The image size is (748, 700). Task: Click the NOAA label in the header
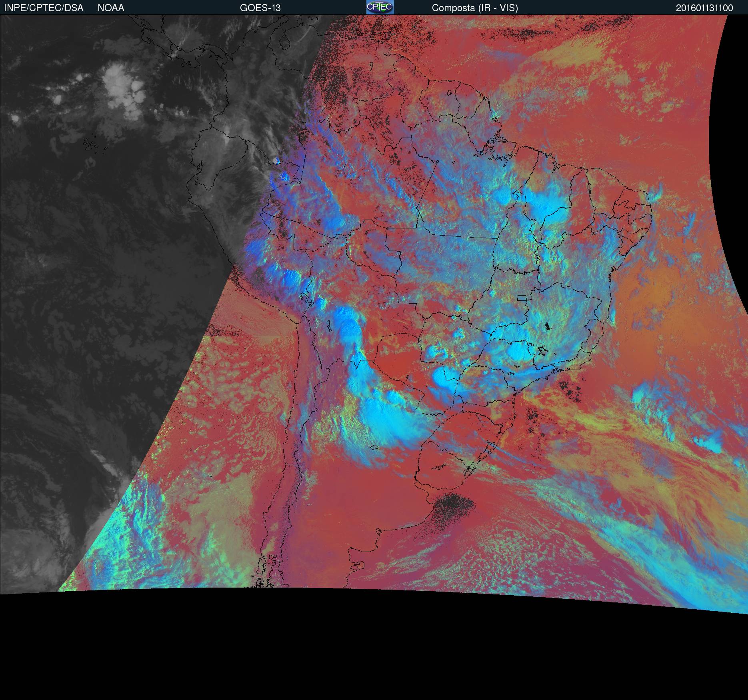tap(111, 8)
